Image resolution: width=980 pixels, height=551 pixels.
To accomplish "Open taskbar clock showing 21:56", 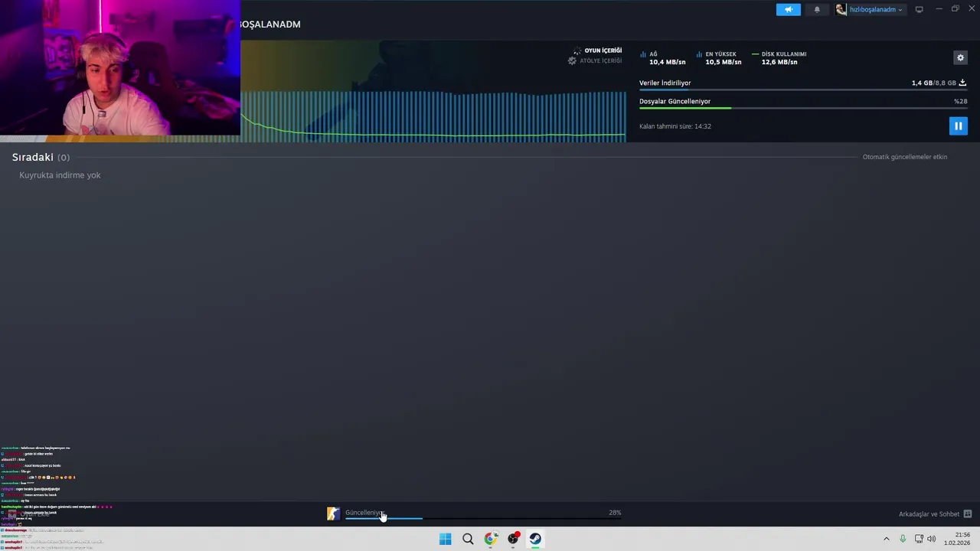I will click(957, 539).
